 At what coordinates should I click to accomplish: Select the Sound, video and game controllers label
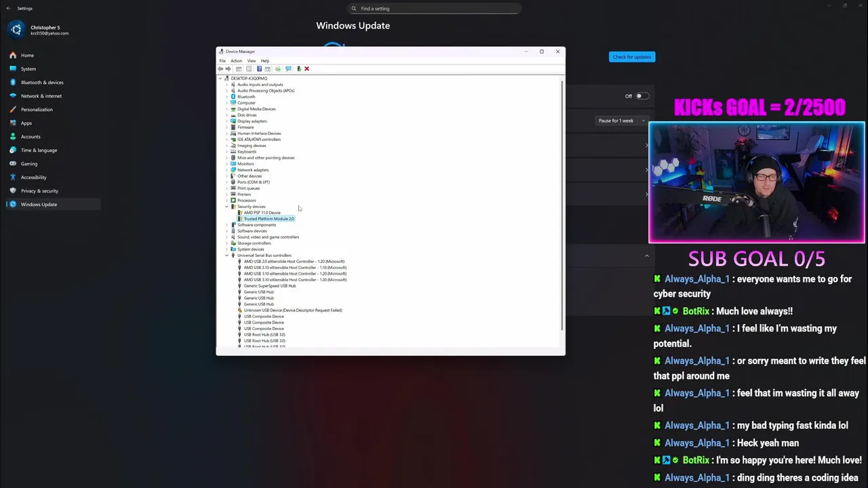pyautogui.click(x=268, y=237)
